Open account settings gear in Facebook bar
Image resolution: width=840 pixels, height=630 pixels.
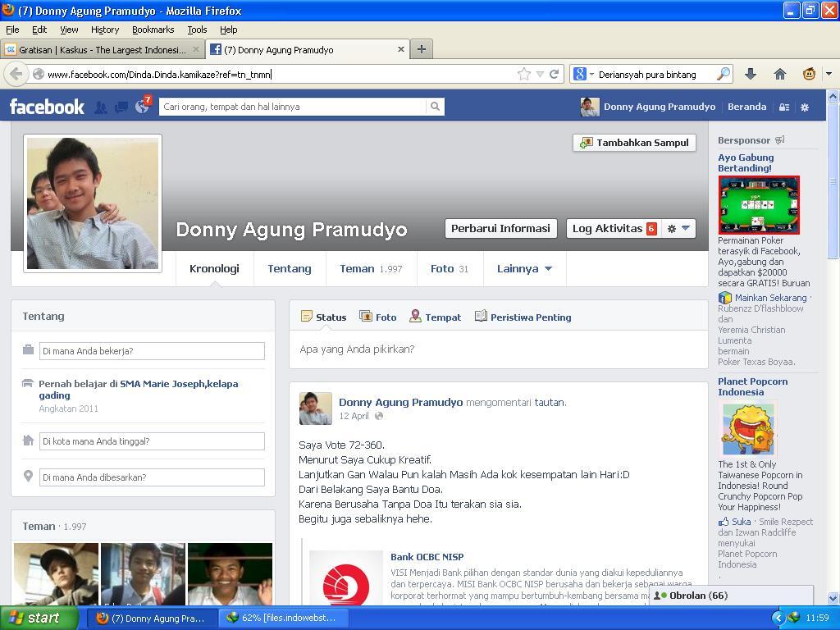click(805, 107)
